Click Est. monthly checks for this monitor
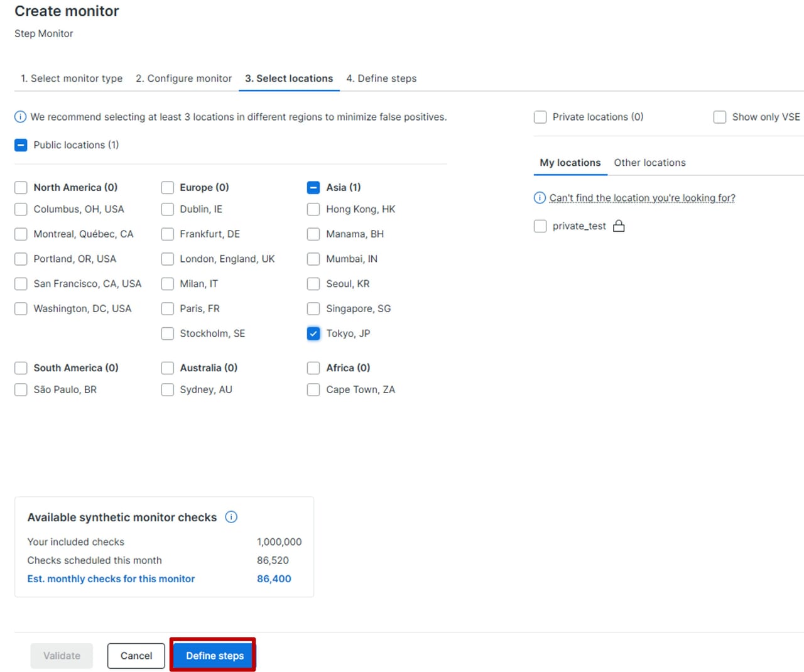Screen dimensions: 804x672 pos(111,579)
